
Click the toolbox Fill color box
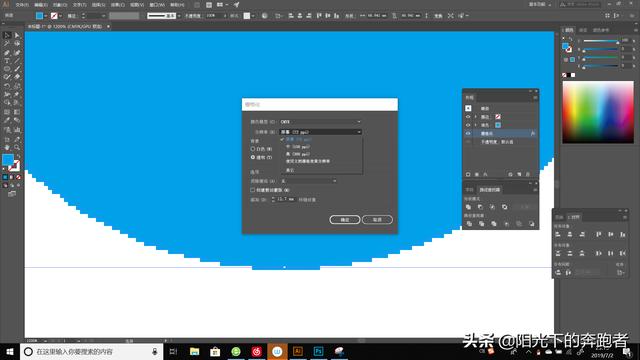[8, 160]
